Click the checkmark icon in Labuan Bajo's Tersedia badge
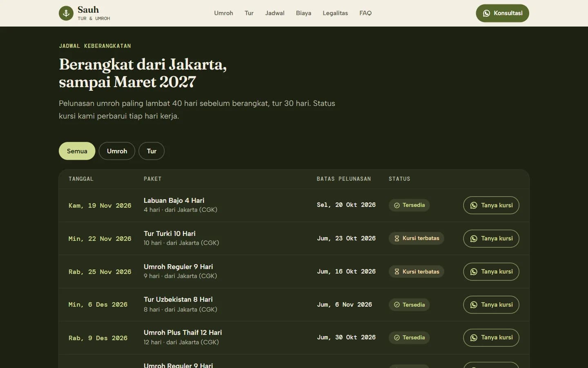The image size is (588, 368). (396, 205)
